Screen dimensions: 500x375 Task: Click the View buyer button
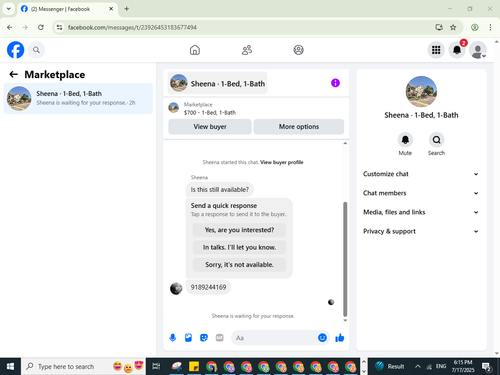(x=210, y=127)
